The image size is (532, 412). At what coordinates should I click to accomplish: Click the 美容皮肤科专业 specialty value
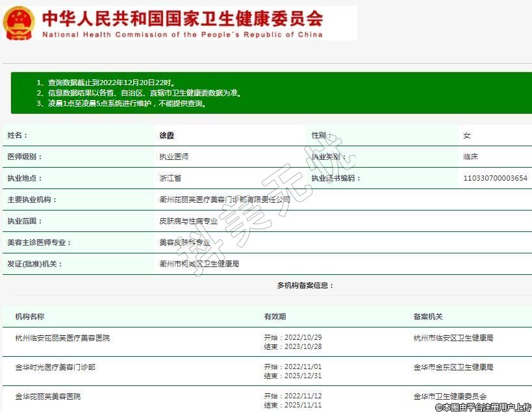[x=184, y=242]
